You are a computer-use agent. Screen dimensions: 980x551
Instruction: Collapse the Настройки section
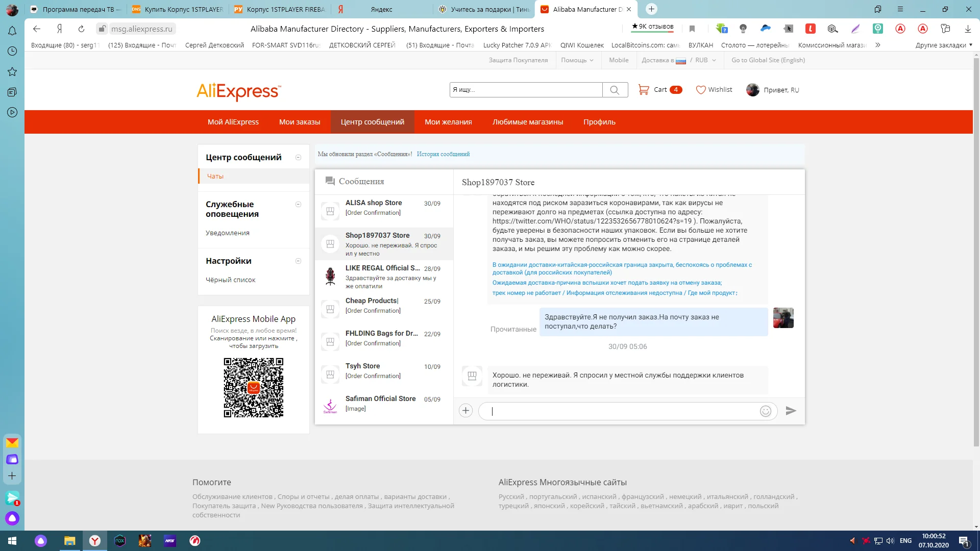298,261
